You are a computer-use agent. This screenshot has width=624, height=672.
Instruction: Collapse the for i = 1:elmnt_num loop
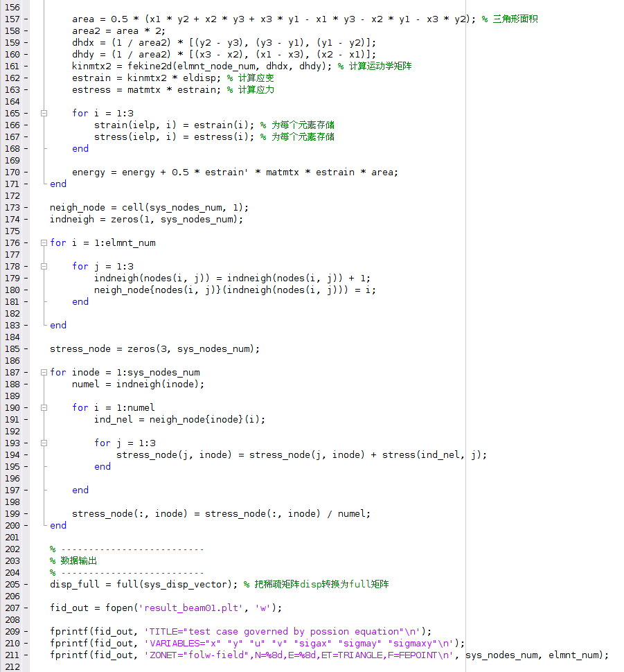pyautogui.click(x=44, y=242)
